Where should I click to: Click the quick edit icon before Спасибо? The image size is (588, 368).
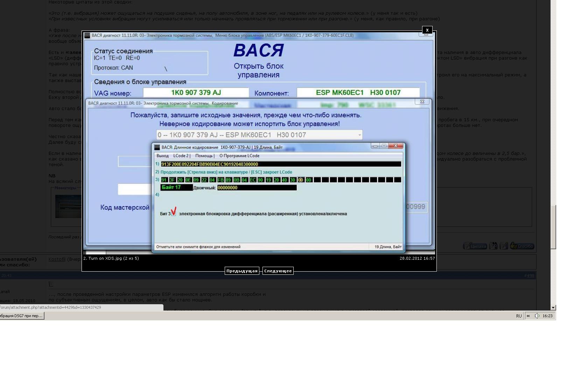click(504, 246)
